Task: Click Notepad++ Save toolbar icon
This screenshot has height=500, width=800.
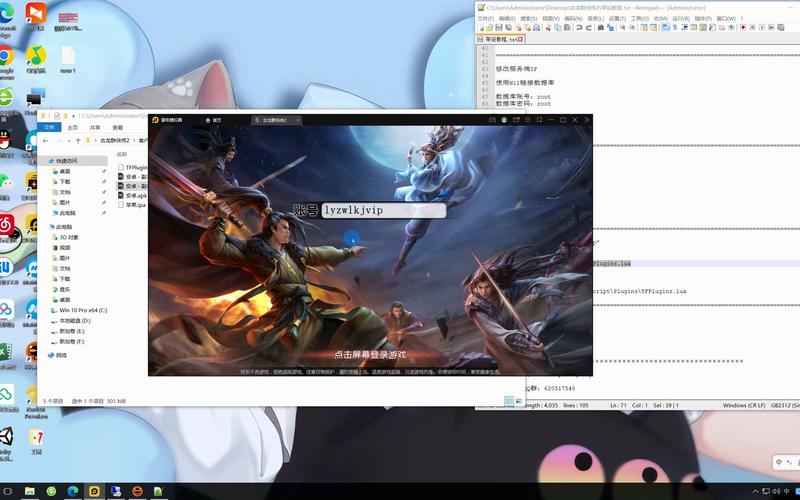Action: (x=499, y=28)
